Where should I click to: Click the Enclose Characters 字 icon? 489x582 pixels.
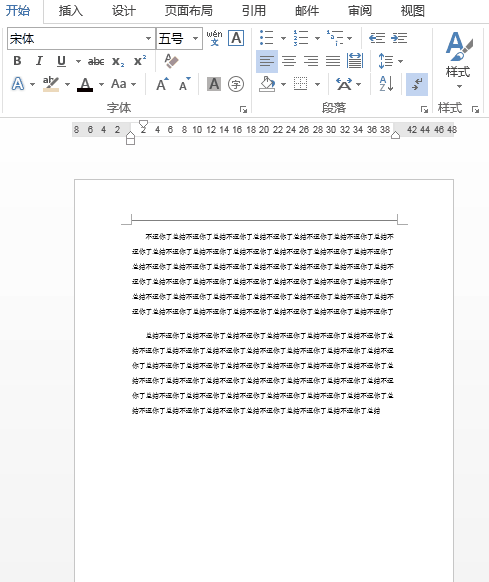click(x=236, y=84)
